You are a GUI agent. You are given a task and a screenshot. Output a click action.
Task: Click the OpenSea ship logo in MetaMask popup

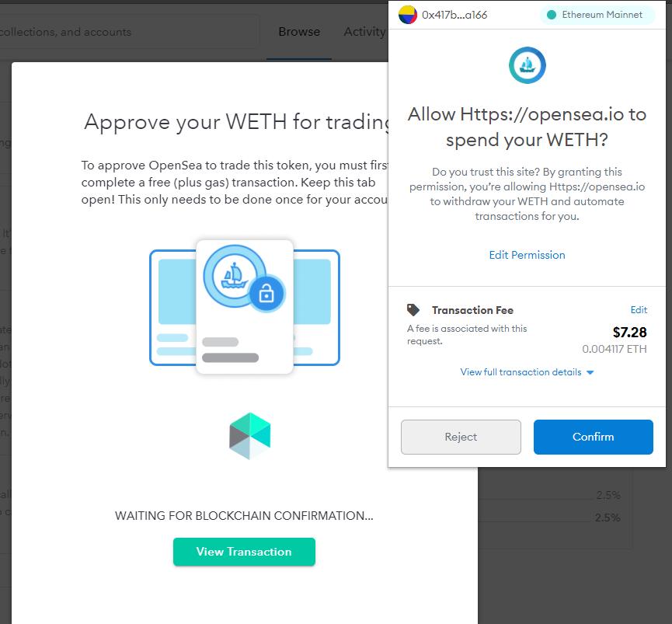pyautogui.click(x=528, y=65)
